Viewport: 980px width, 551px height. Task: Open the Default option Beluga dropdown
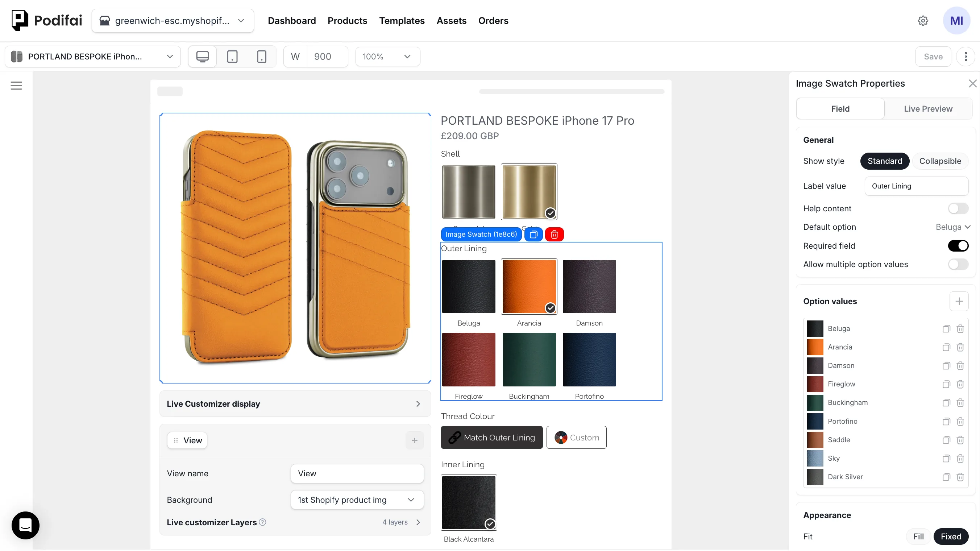[953, 227]
